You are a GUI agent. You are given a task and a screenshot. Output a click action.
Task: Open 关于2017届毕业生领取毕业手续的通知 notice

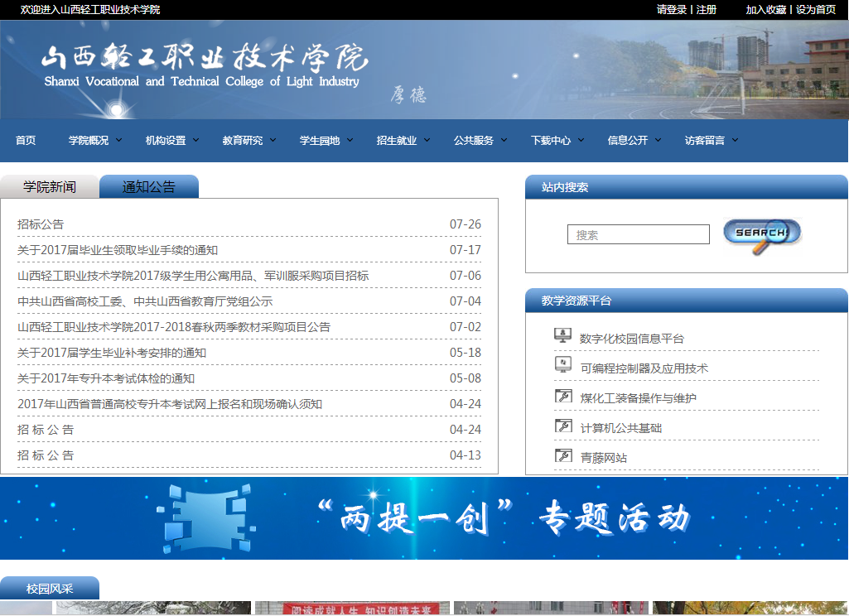click(118, 250)
